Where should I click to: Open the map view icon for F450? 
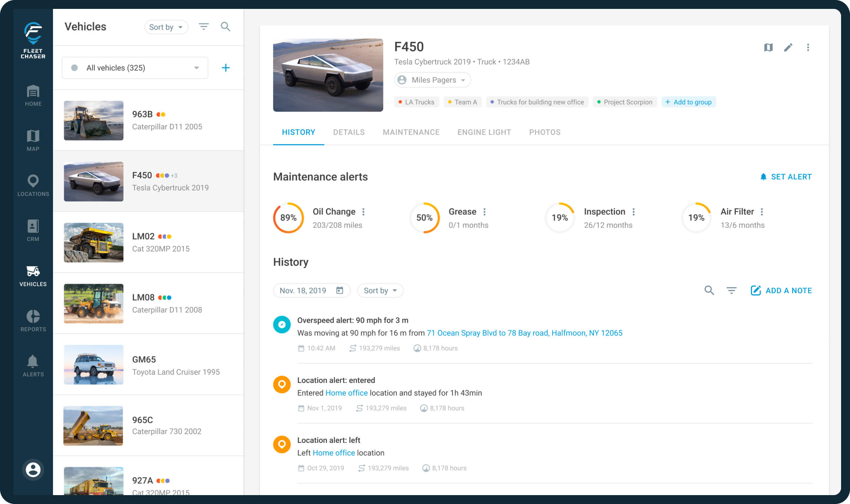768,47
